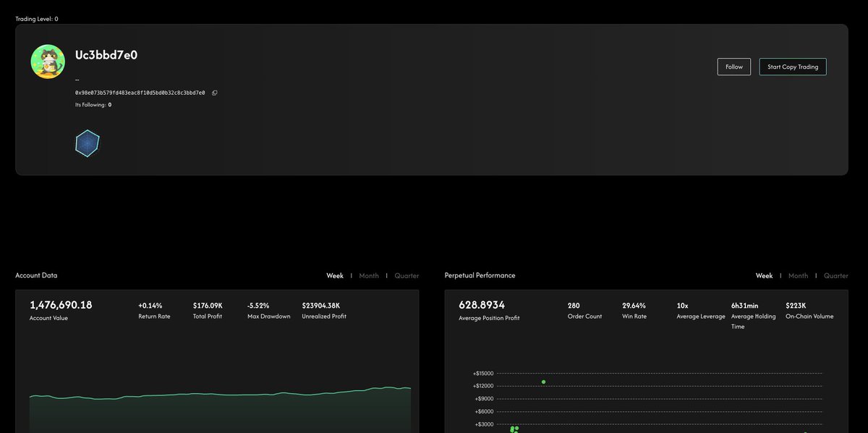The width and height of the screenshot is (868, 433).
Task: Click the 6h31min Average Holding Time value
Action: click(745, 306)
